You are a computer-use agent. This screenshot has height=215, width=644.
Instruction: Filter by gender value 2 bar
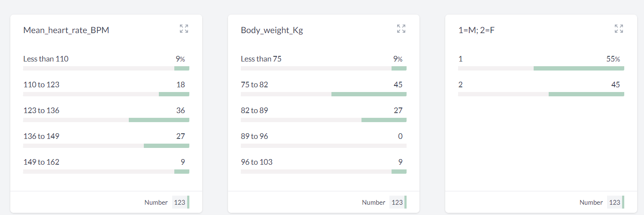[541, 94]
